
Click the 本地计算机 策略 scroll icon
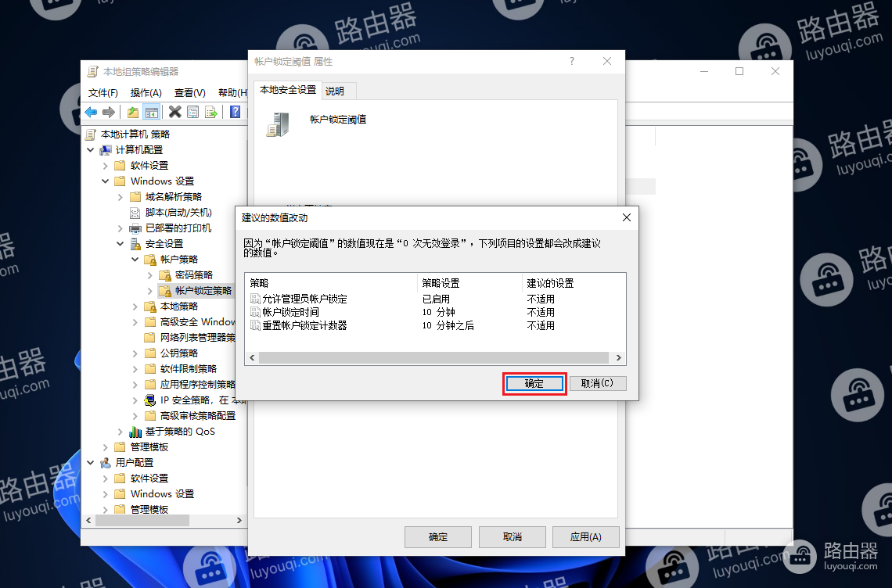point(91,134)
